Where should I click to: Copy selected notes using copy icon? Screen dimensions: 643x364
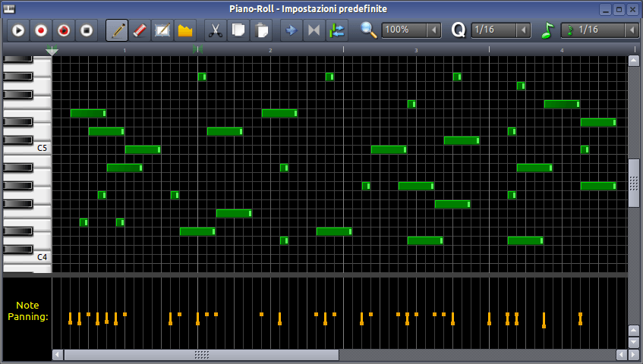238,30
